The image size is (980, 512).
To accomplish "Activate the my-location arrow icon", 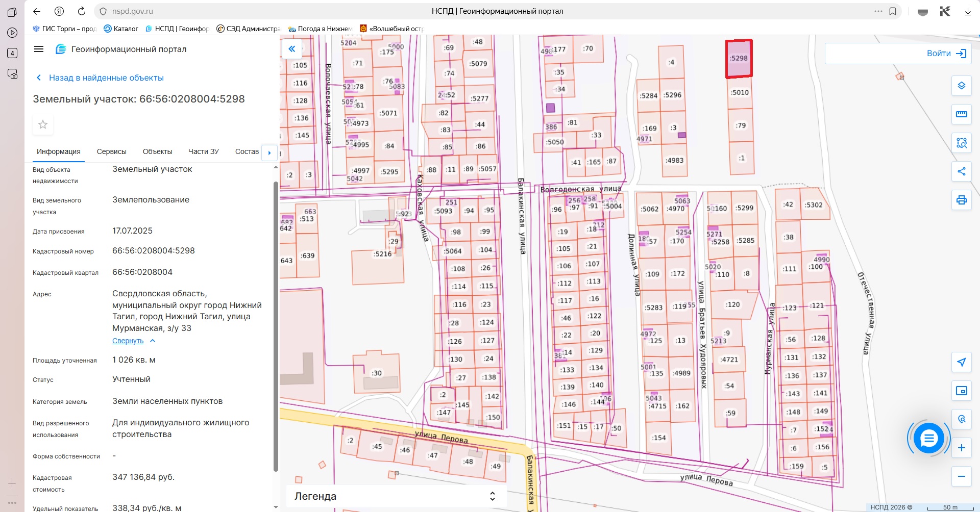I will tap(961, 362).
